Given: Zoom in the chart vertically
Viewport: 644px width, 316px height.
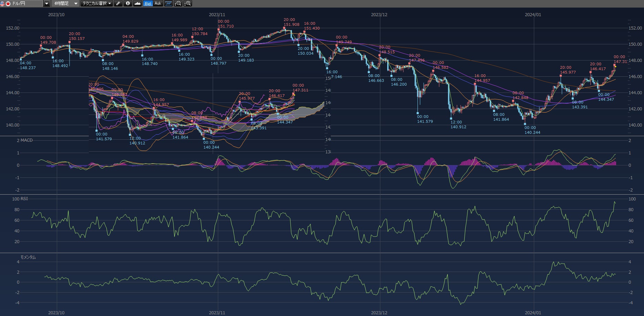Looking at the screenshot, I should click(188, 3).
